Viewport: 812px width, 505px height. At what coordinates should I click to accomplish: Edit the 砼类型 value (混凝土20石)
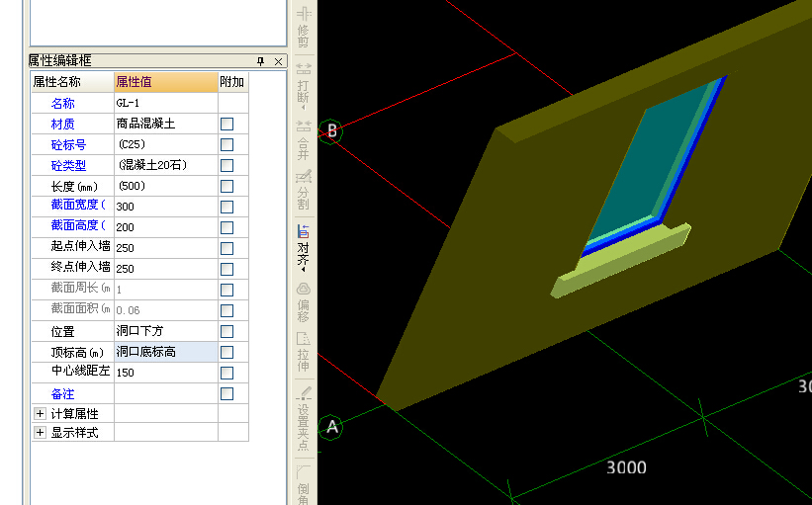(166, 165)
